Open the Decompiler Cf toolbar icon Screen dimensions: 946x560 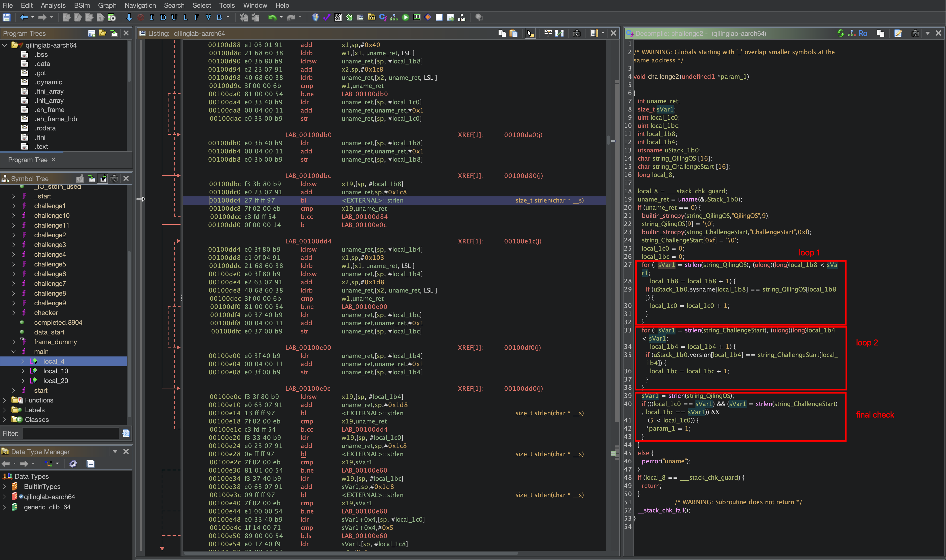(x=383, y=17)
